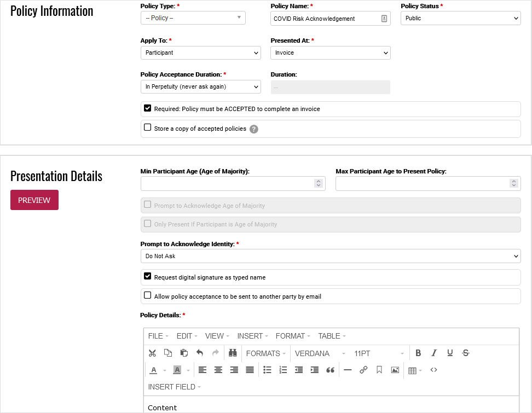
Task: Click the Insert Image icon
Action: (395, 370)
